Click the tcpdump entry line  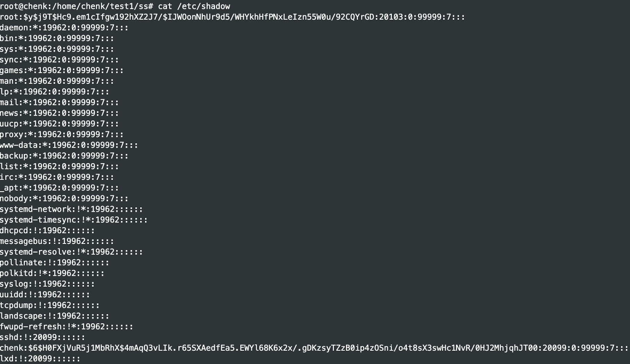[50, 305]
